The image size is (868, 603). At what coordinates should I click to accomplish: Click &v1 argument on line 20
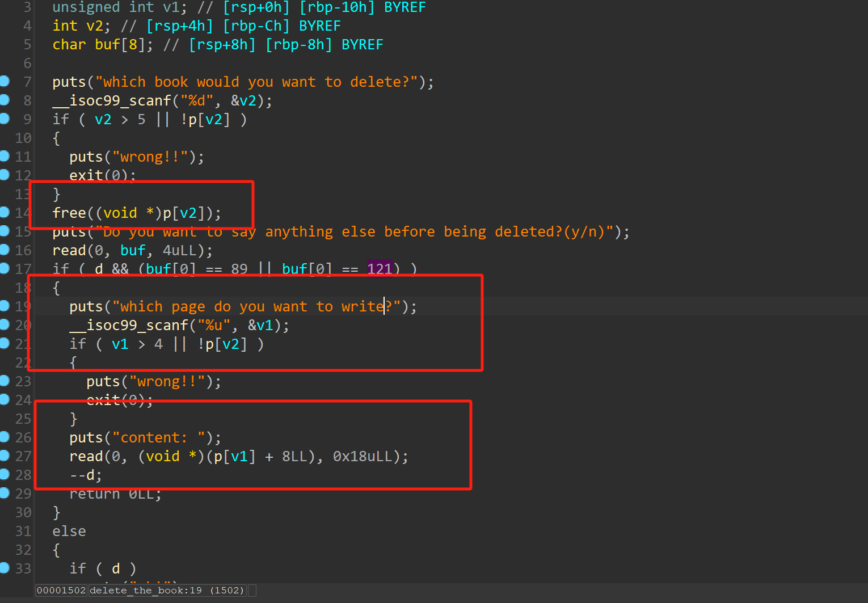click(260, 326)
